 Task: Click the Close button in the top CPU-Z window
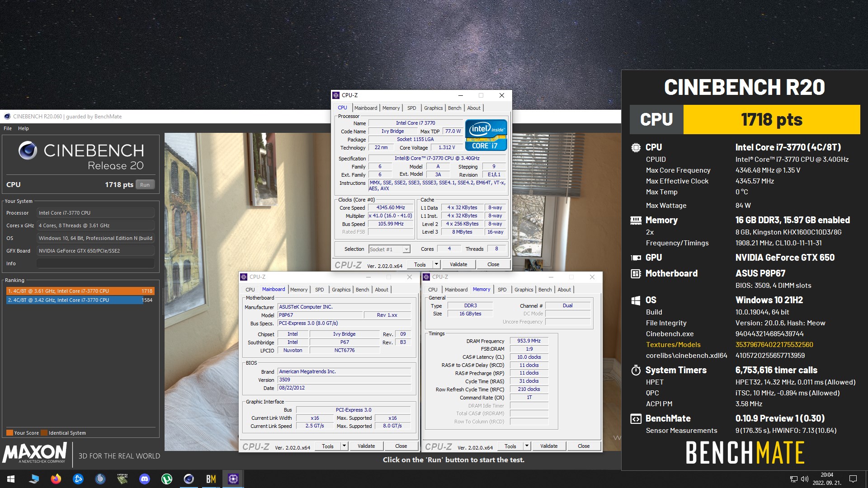click(493, 264)
